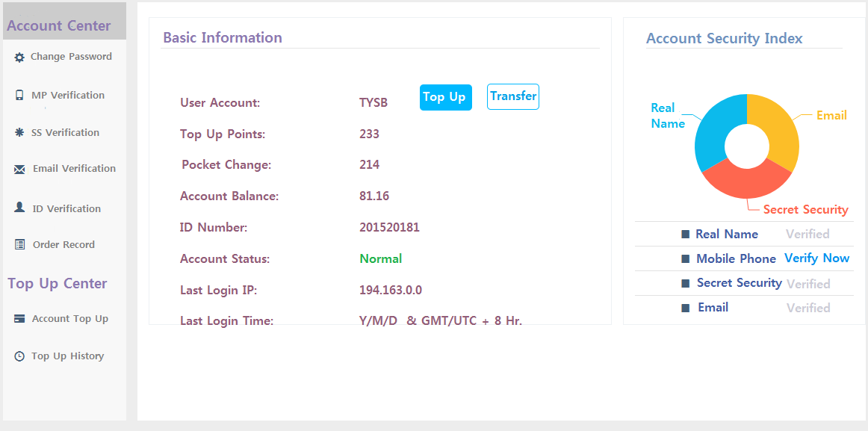Screen dimensions: 868x431
Task: Click the gear icon beside Change Password
Action: point(19,57)
